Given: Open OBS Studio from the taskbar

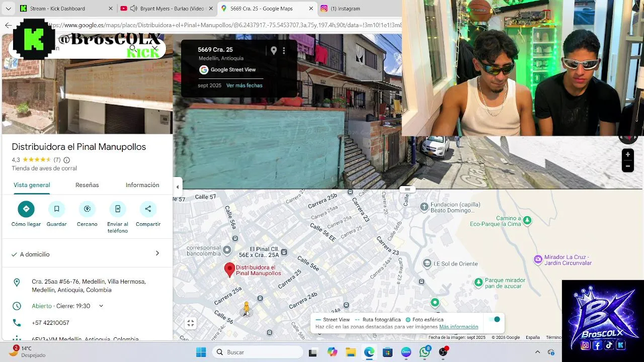Looking at the screenshot, I should (x=443, y=352).
